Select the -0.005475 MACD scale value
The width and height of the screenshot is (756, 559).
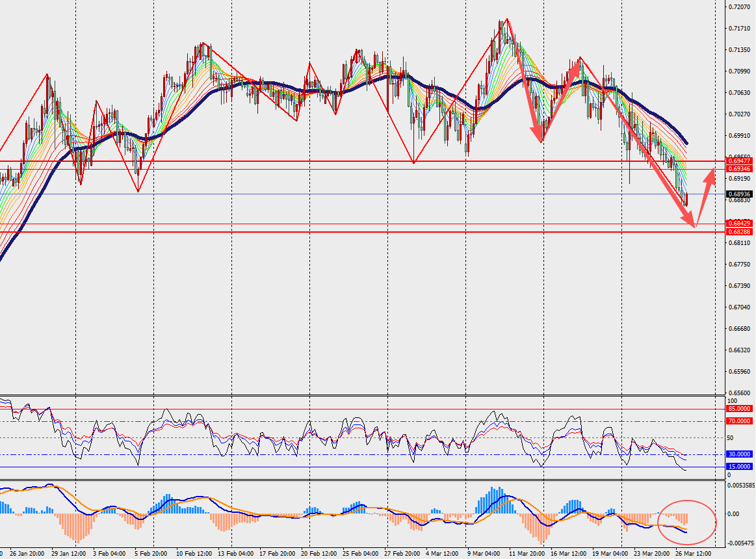pos(741,543)
